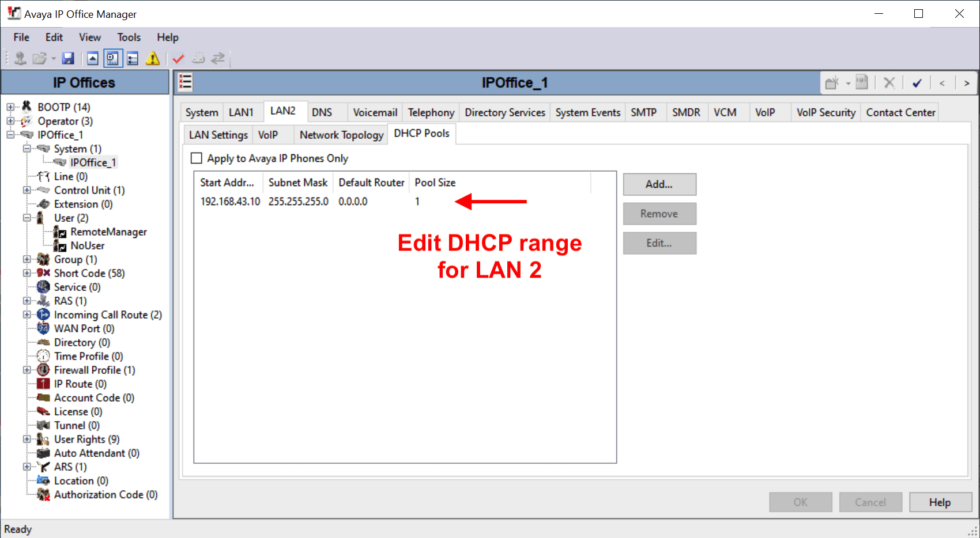The image size is (980, 538).
Task: Open the Network Topology sub-tab
Action: tap(341, 135)
